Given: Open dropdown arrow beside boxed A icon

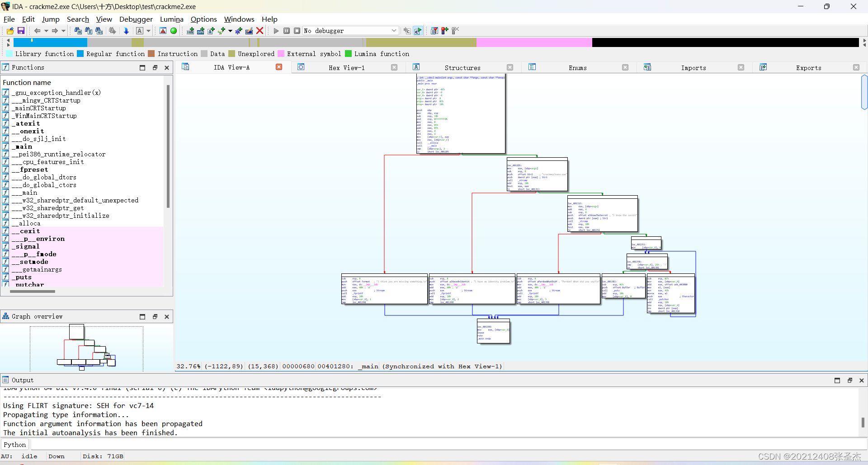Looking at the screenshot, I should 148,31.
